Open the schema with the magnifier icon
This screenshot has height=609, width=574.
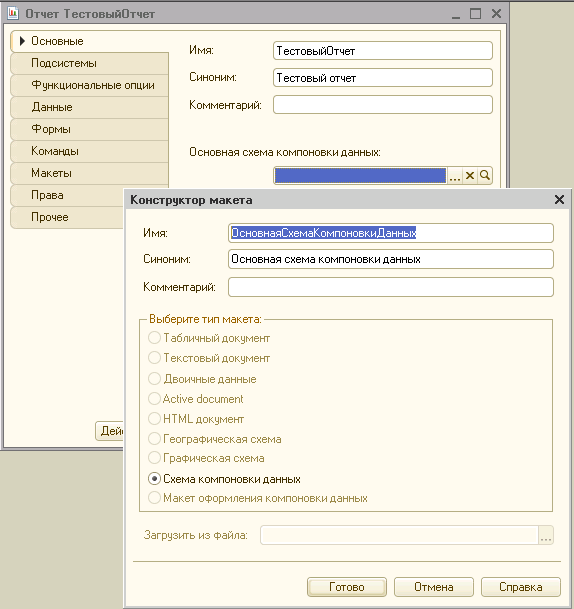tap(485, 176)
